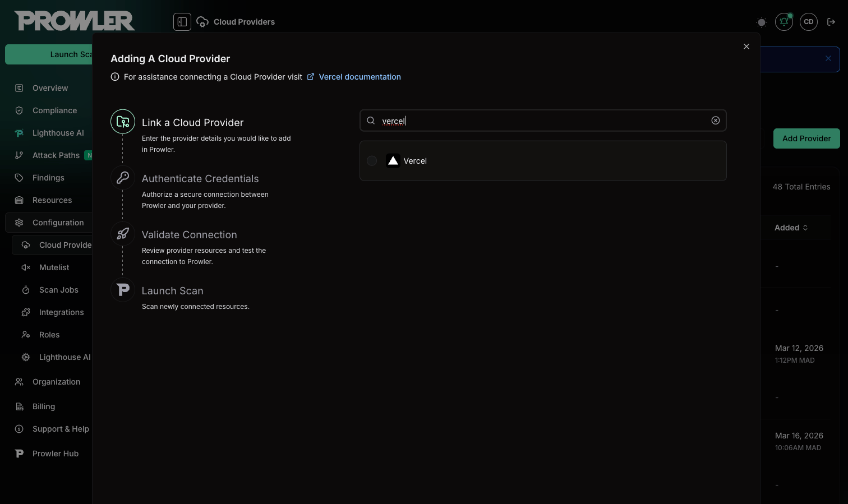
Task: Click the Launch Scan step P icon
Action: click(123, 290)
